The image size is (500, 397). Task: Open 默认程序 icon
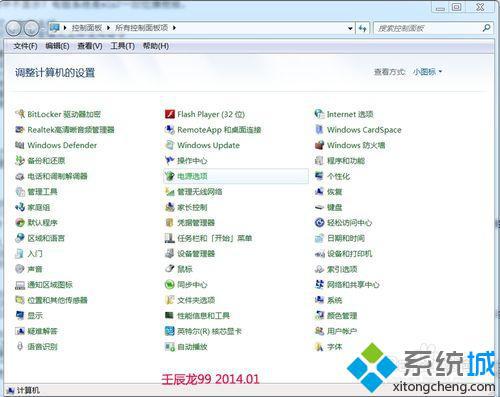tap(20, 222)
